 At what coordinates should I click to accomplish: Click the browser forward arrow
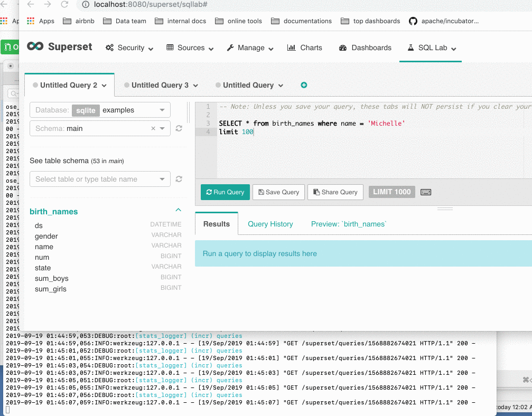(x=48, y=4)
